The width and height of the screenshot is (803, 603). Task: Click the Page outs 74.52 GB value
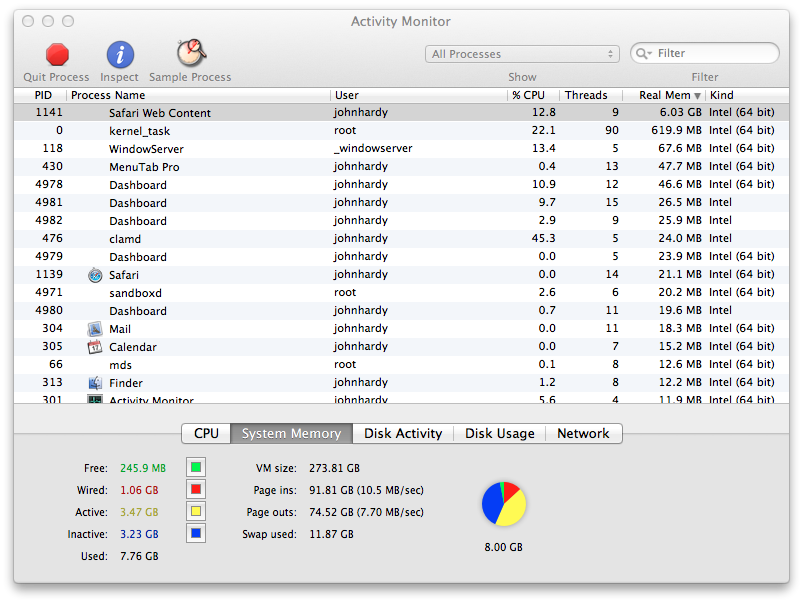366,512
